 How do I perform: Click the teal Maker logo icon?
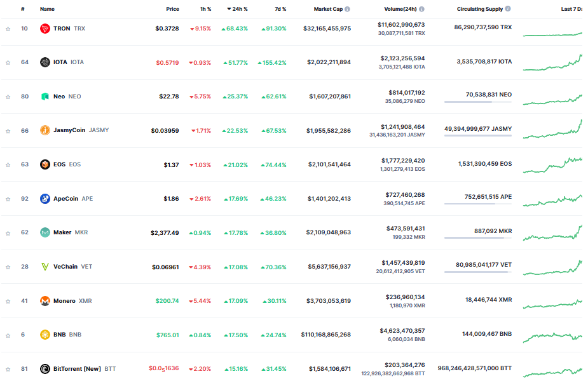tap(45, 232)
